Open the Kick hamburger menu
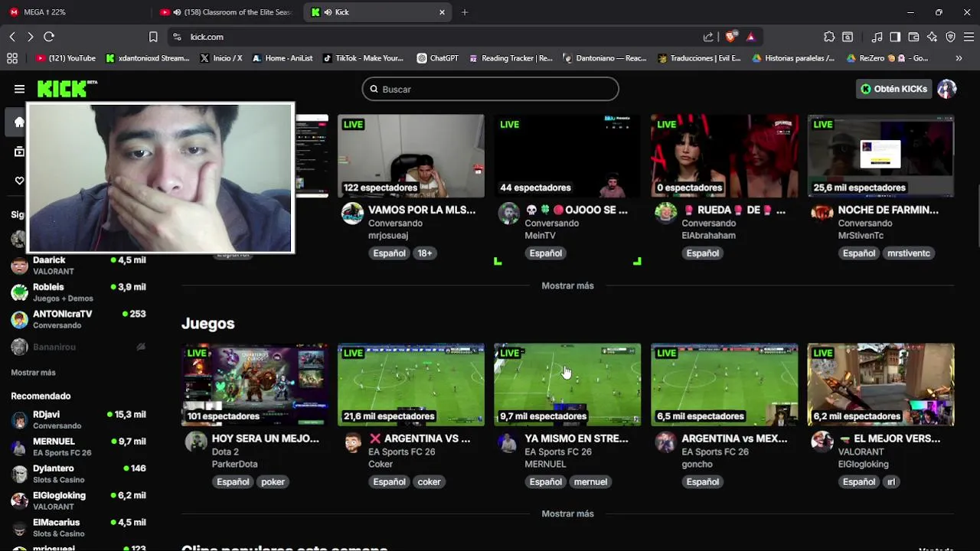 [19, 89]
